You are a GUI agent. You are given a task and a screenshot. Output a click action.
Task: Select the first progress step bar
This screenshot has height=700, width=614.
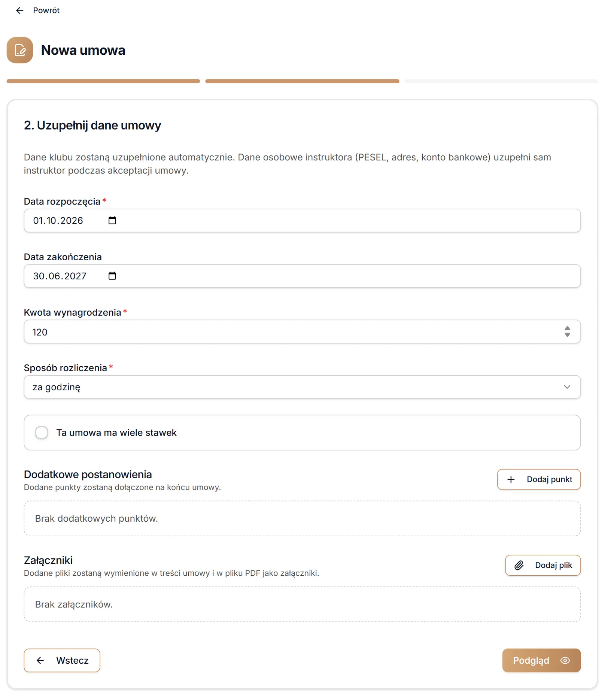(103, 81)
